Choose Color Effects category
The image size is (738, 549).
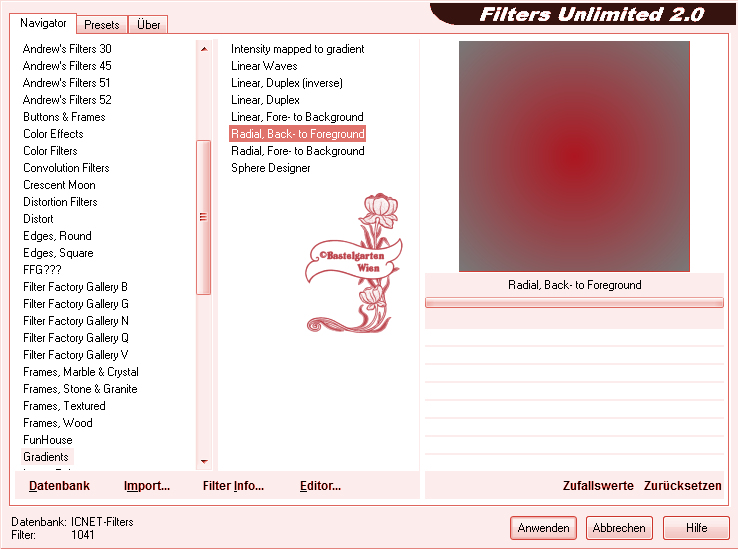point(53,134)
